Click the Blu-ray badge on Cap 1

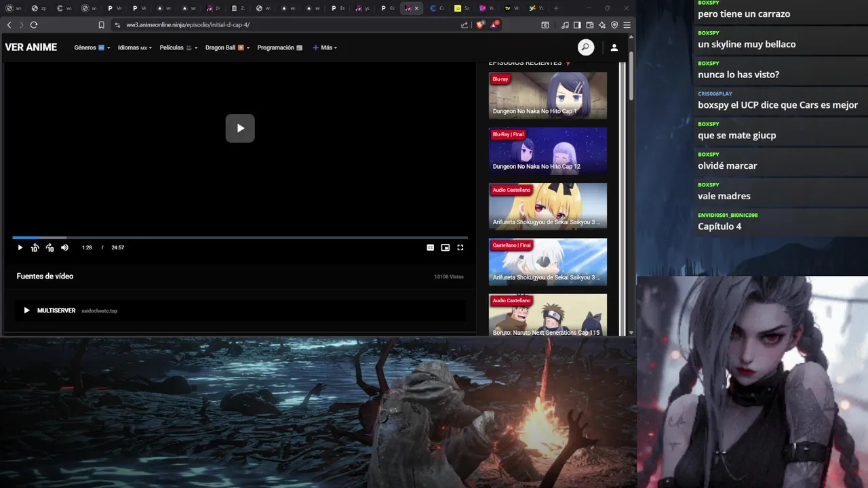pyautogui.click(x=500, y=79)
